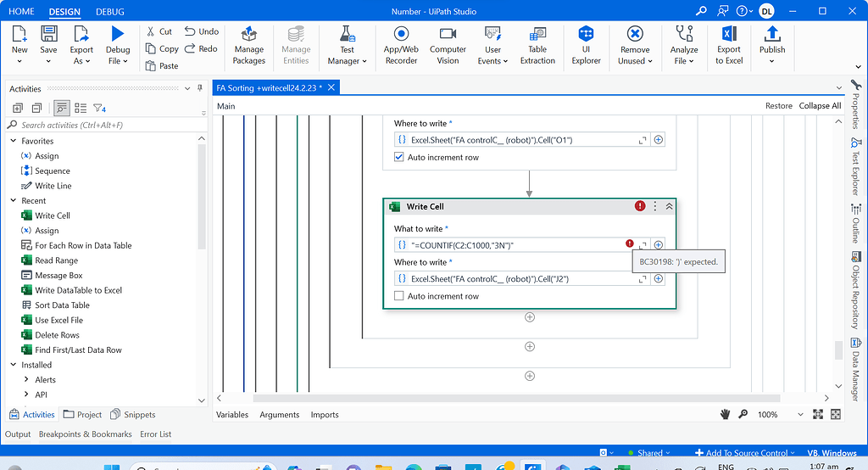This screenshot has width=868, height=470.
Task: Select For Each Row in Data Table
Action: tap(83, 245)
